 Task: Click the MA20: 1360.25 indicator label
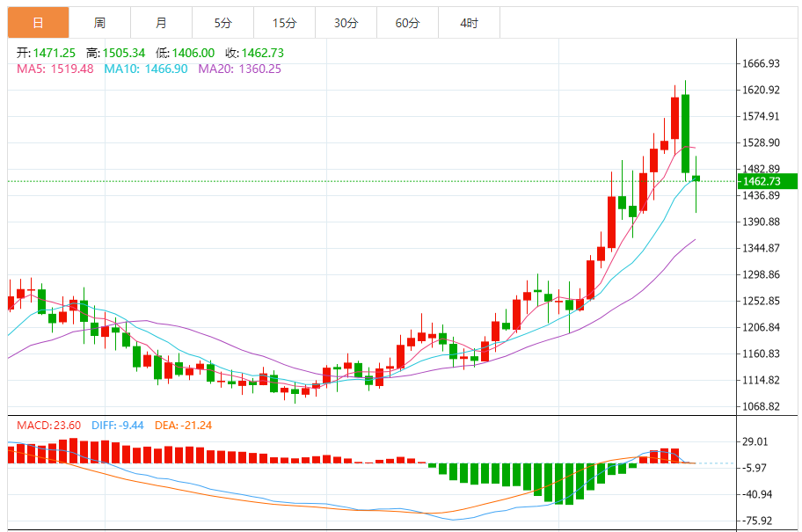point(240,69)
